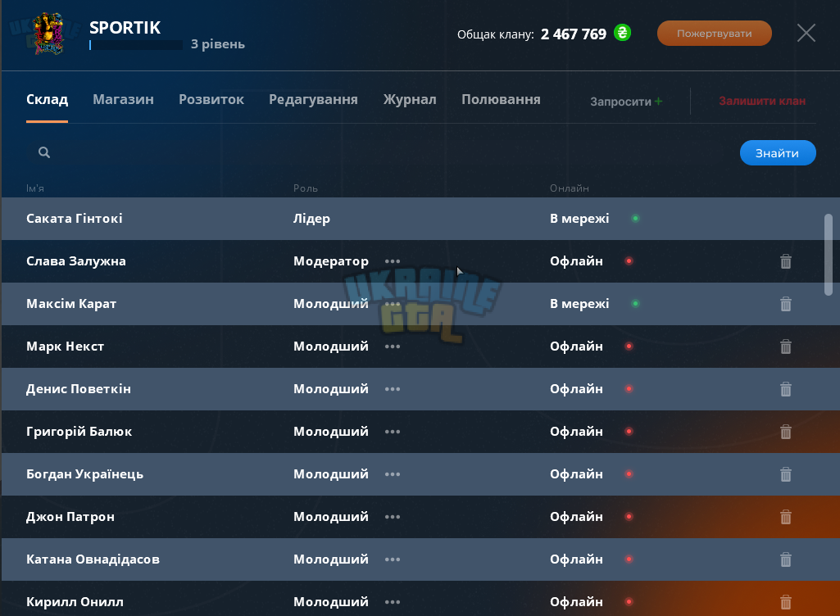840x616 pixels.
Task: Open role dots menu for Григорій Балюк
Action: [x=393, y=432]
